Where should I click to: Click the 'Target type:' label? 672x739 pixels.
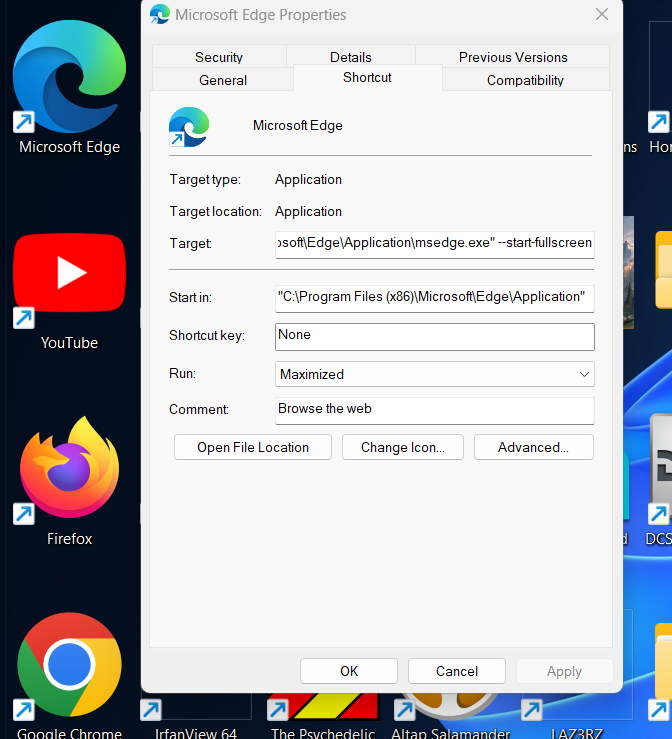click(205, 180)
